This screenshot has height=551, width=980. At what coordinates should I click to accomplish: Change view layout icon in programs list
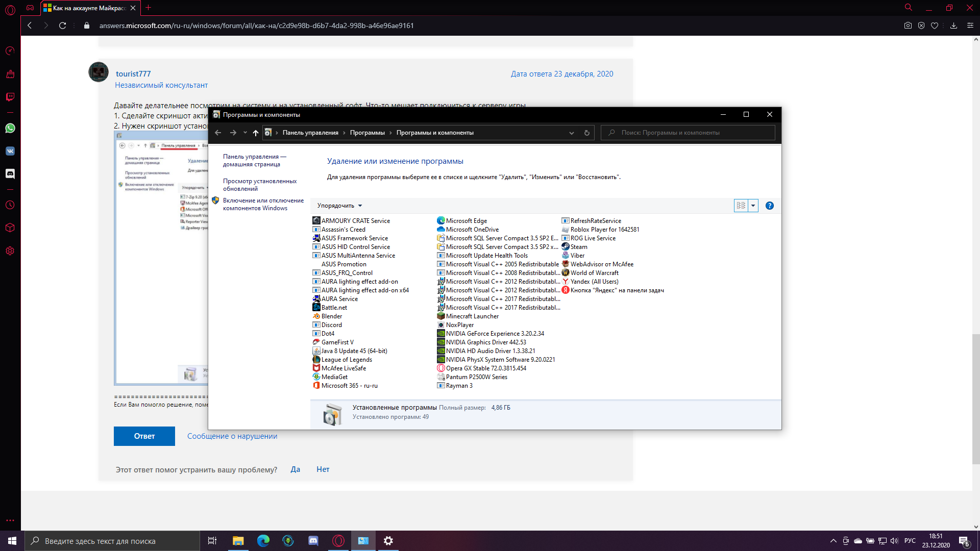pyautogui.click(x=741, y=206)
